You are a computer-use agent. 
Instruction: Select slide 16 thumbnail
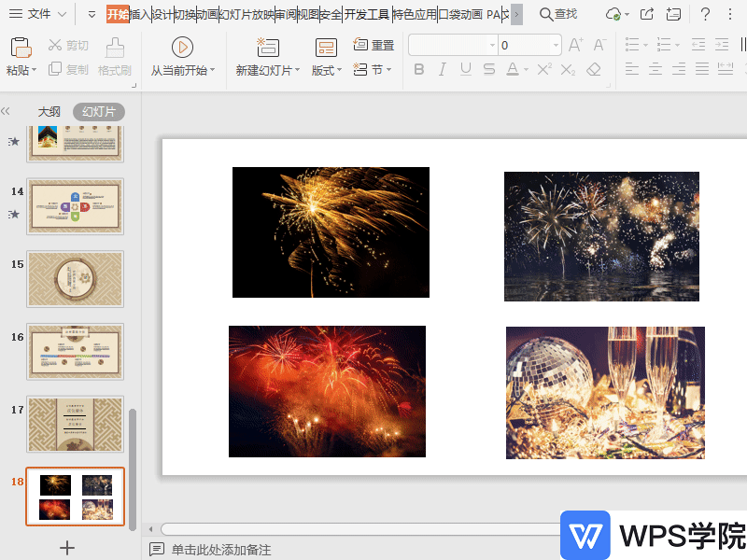pos(76,352)
